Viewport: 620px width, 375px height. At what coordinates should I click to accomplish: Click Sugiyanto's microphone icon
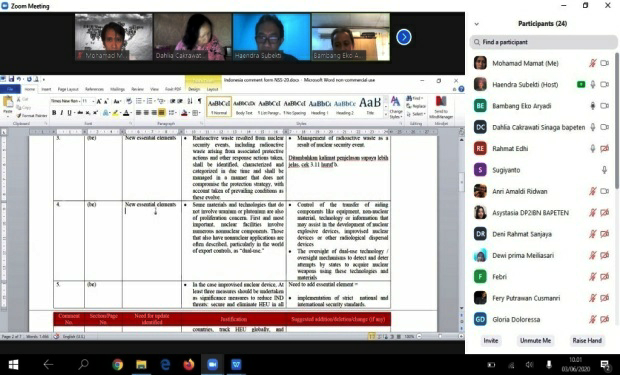[x=604, y=170]
